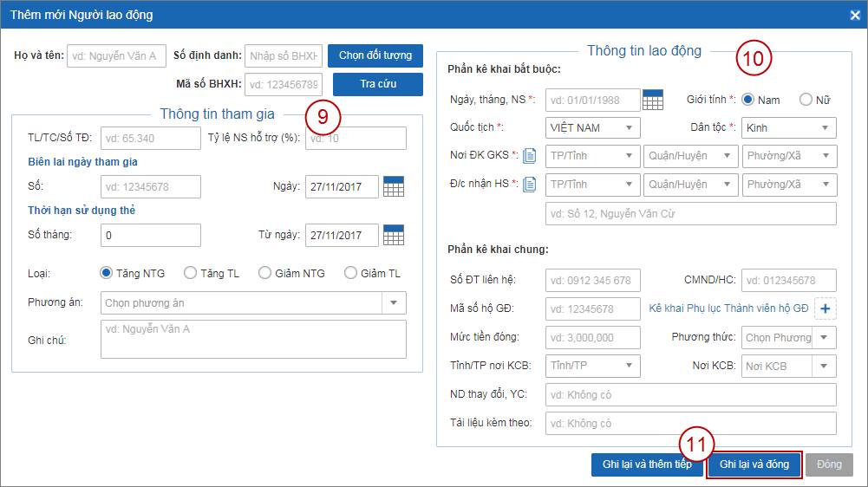Click Ghi lại và đóng button
868x487 pixels.
(754, 464)
